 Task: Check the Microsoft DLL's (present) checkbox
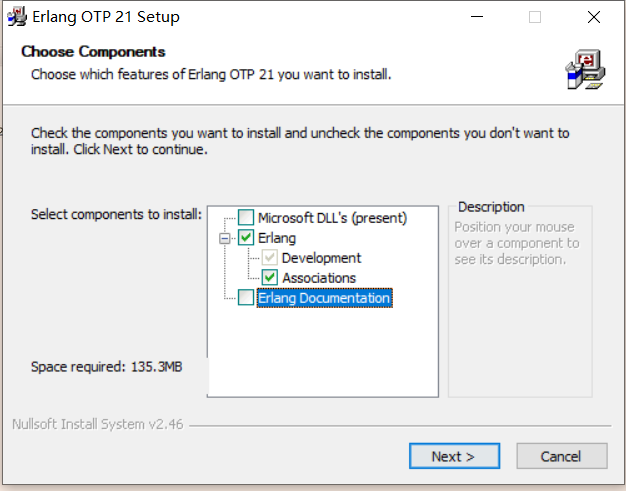tap(246, 218)
